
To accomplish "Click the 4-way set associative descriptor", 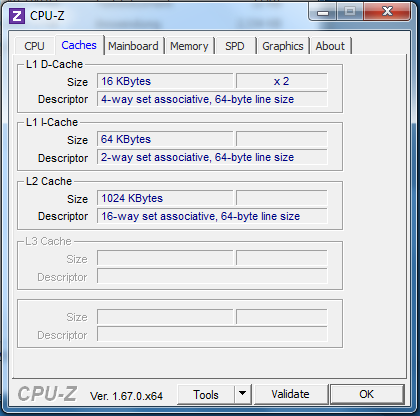I will (212, 99).
